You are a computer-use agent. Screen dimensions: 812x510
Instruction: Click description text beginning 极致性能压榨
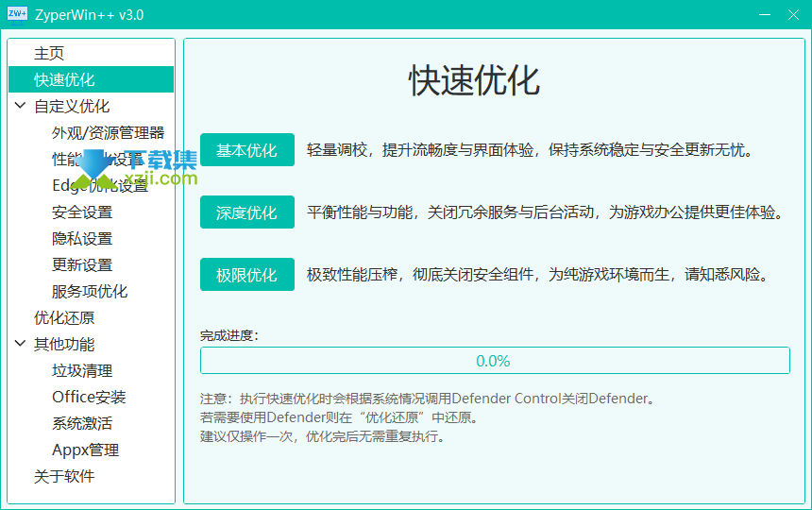coord(537,275)
